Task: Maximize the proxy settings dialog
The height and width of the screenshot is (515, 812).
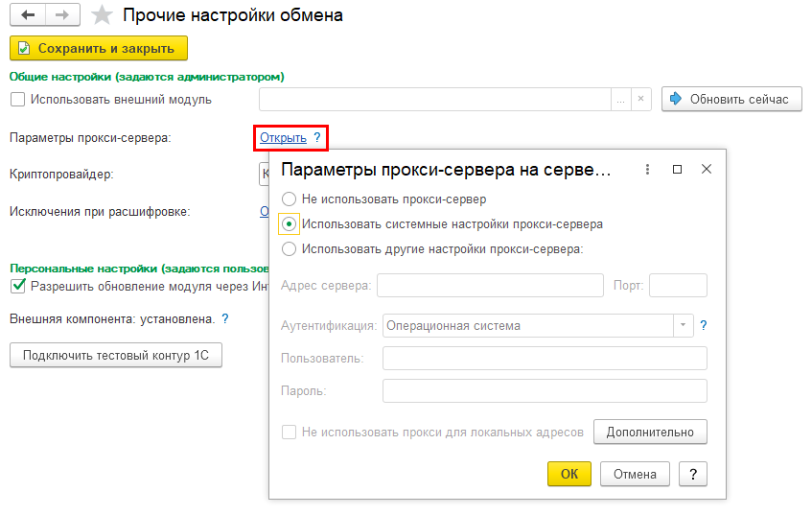Action: pyautogui.click(x=677, y=170)
